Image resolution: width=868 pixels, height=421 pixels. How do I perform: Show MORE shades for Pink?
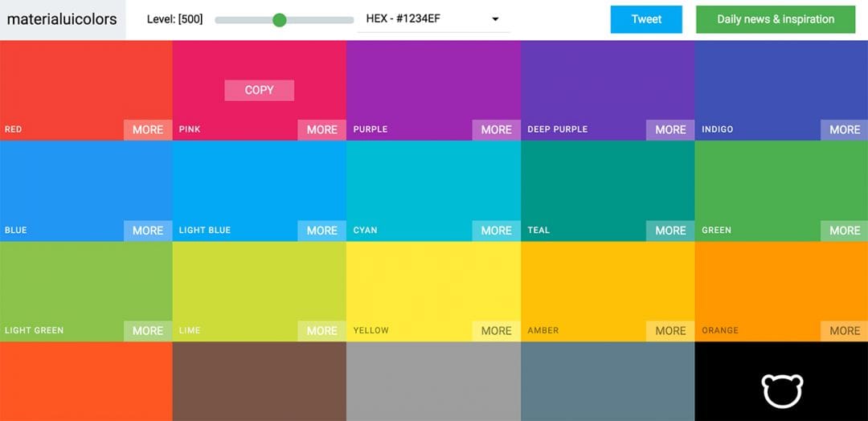321,130
